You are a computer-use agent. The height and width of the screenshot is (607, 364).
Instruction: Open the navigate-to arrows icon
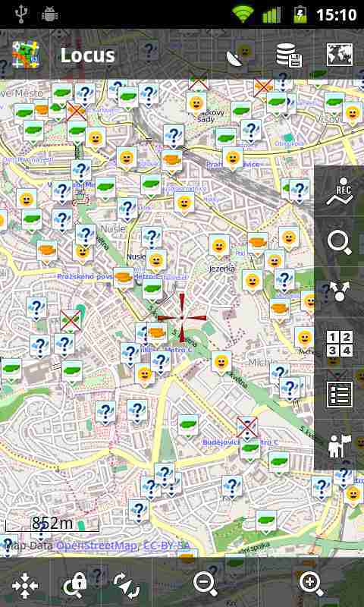[x=339, y=292]
